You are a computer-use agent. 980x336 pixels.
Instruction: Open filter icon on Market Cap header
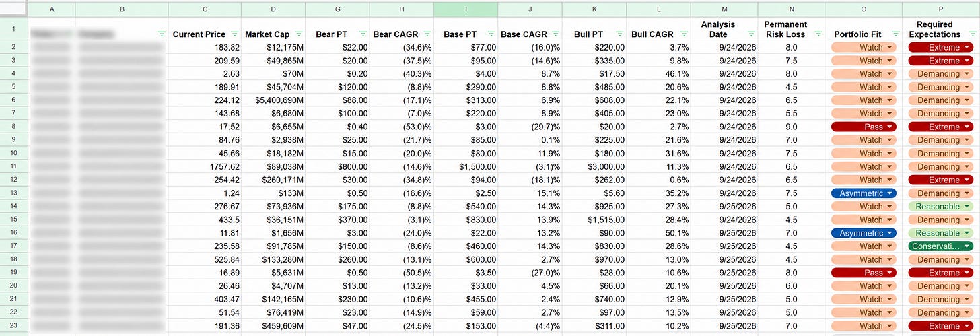pos(298,34)
